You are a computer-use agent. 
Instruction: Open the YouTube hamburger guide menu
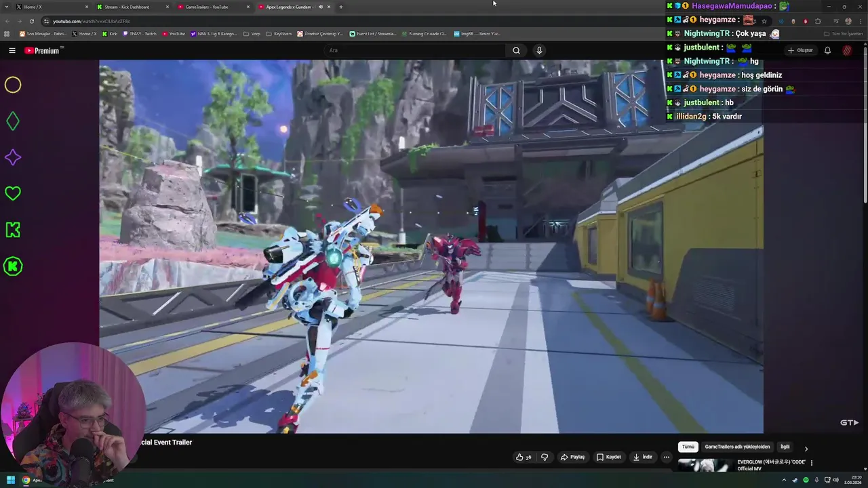(x=12, y=50)
